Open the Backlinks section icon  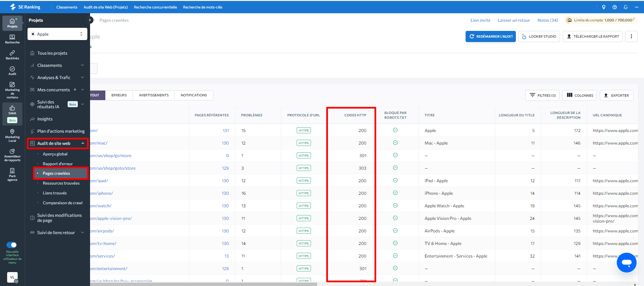coord(12,55)
